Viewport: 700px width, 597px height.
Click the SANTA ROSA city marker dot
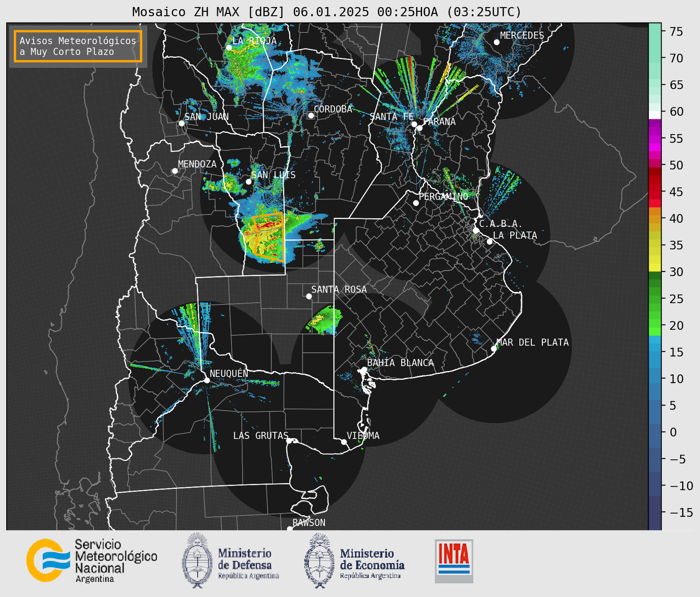(x=309, y=296)
